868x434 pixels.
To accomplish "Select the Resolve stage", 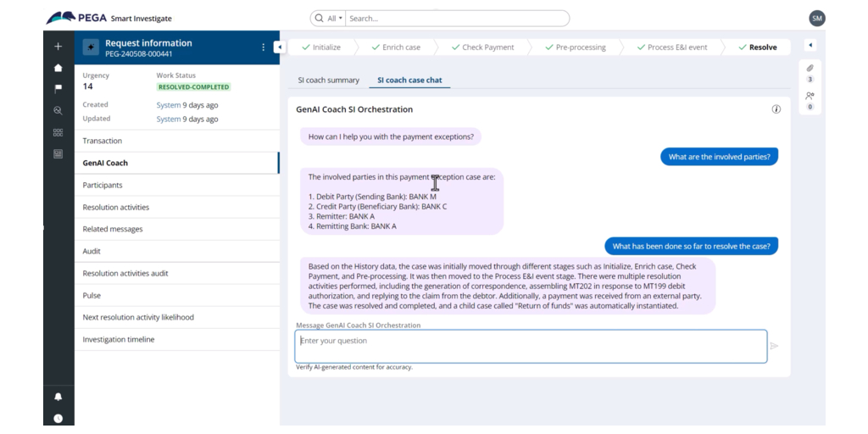I will click(x=757, y=47).
